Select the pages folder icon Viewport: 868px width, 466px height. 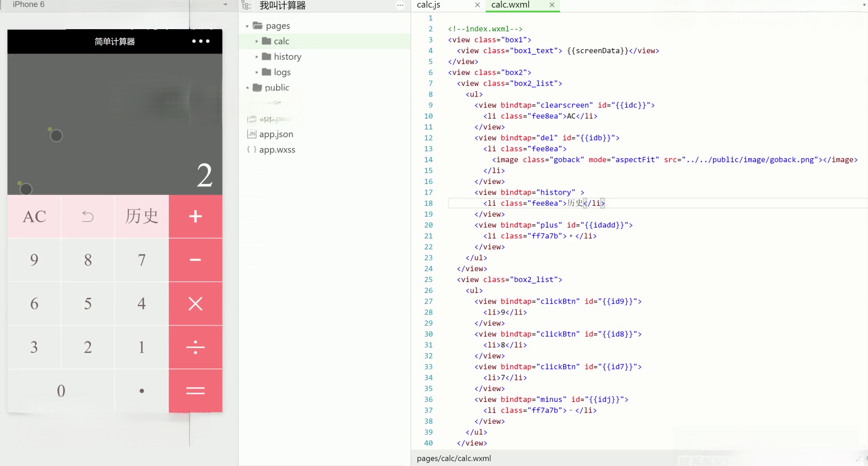point(258,25)
